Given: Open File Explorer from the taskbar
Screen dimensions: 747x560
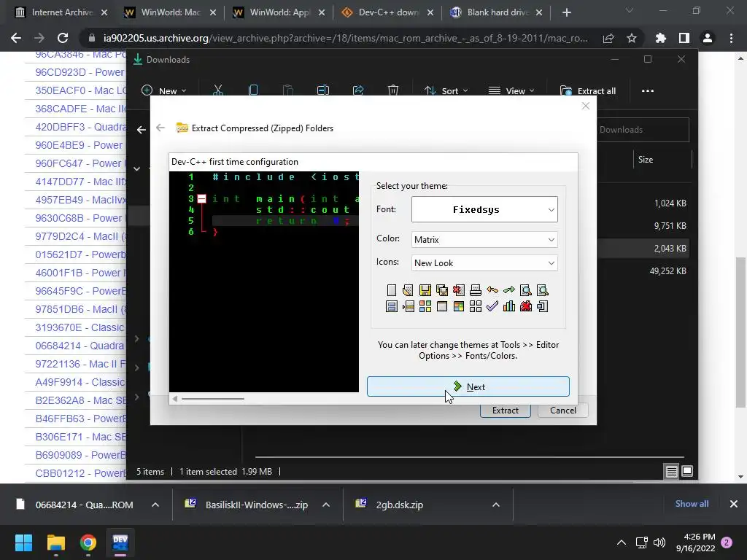Looking at the screenshot, I should 55,542.
